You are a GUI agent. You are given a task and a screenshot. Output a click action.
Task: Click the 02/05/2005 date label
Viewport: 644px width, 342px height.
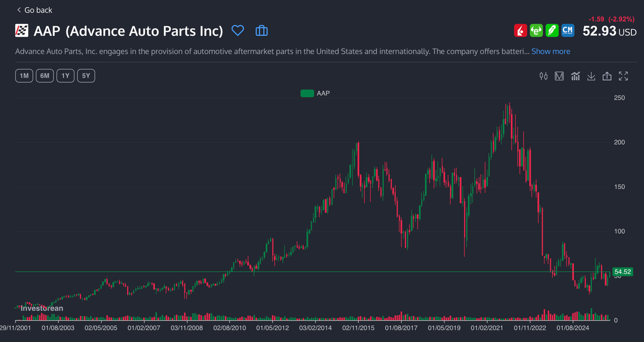[101, 328]
